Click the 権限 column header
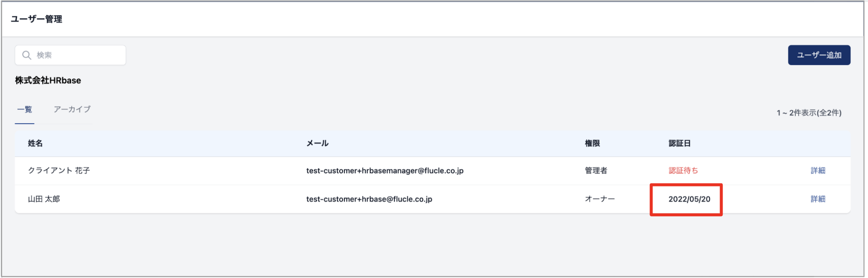This screenshot has height=278, width=868. 592,143
